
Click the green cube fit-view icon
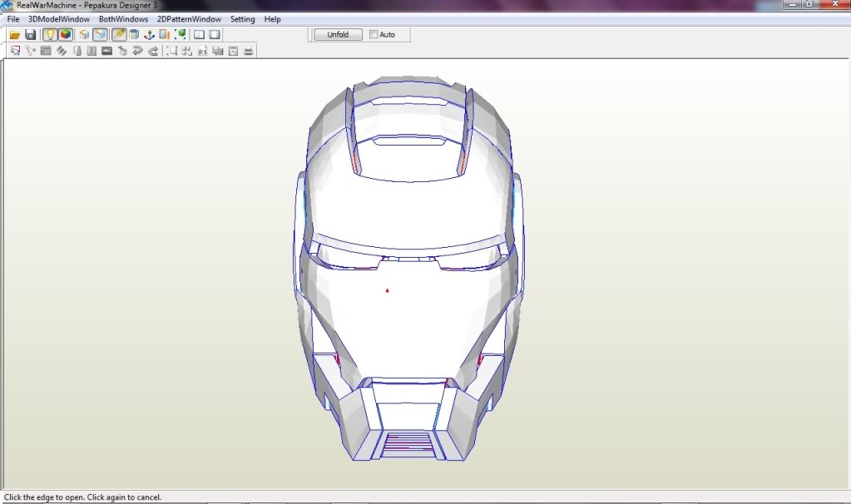[x=181, y=35]
